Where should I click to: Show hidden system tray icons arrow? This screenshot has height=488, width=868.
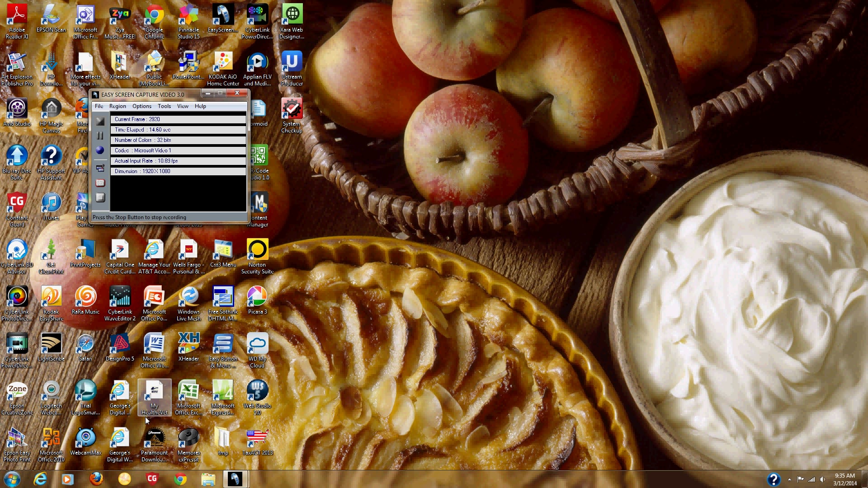pos(789,479)
